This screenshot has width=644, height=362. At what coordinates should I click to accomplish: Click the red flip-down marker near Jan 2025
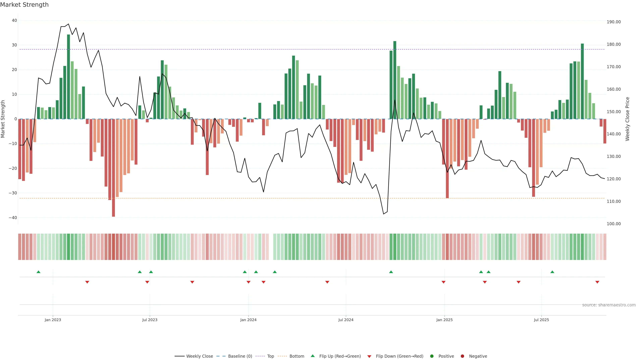point(443,282)
